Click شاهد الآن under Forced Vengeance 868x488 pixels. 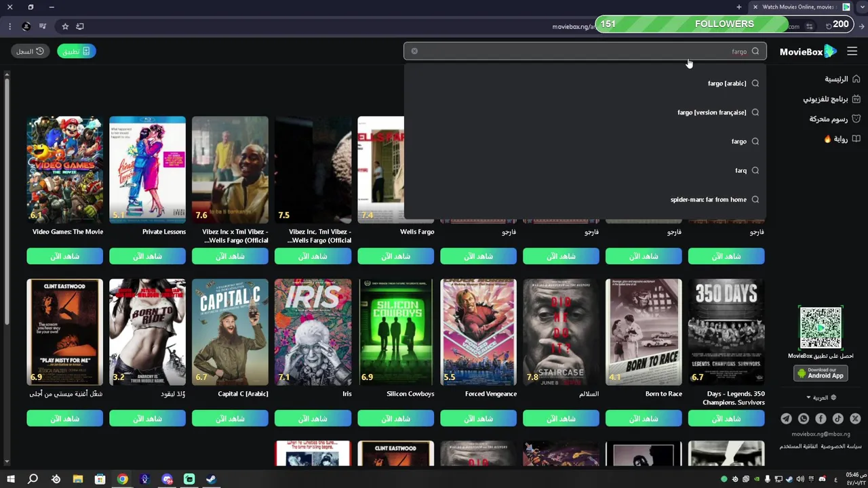click(478, 419)
